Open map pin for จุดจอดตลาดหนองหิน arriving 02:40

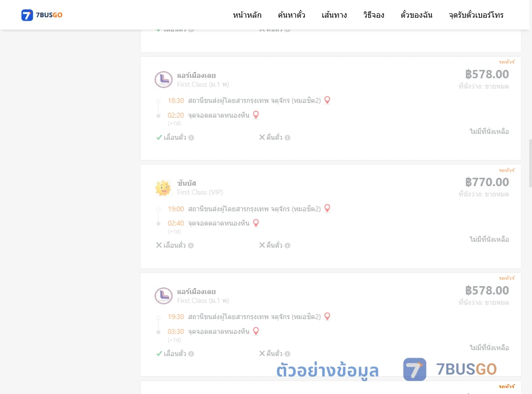pos(256,223)
